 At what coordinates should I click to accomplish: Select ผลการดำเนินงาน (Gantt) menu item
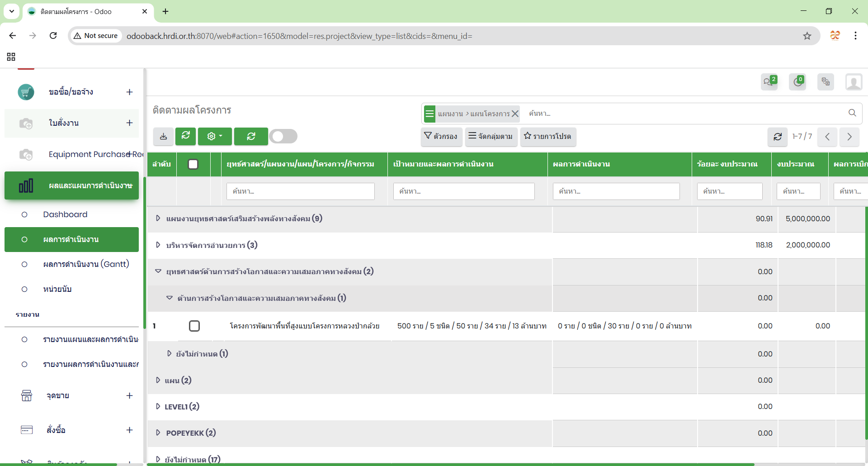click(x=86, y=264)
